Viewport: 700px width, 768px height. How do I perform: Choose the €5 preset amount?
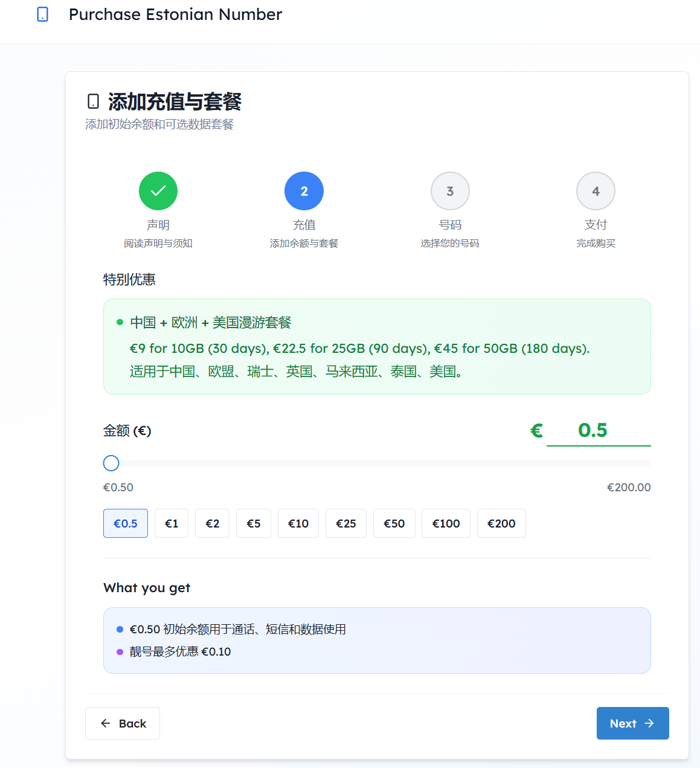[254, 523]
